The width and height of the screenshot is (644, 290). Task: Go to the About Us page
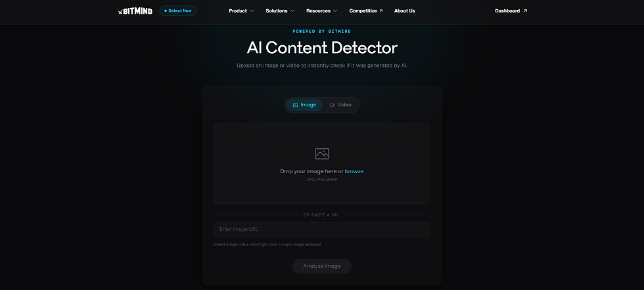click(405, 11)
